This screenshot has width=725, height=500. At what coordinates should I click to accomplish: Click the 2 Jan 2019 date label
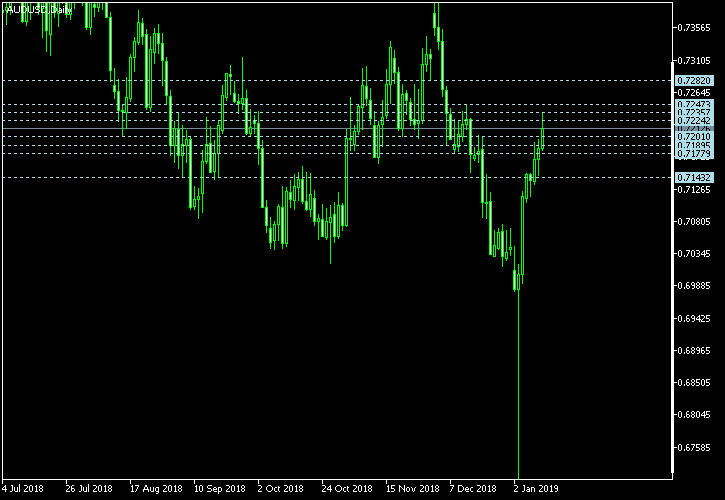(535, 488)
